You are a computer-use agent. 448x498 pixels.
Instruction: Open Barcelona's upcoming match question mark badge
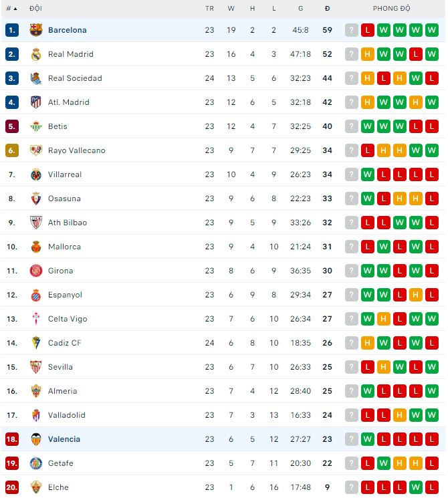352,30
